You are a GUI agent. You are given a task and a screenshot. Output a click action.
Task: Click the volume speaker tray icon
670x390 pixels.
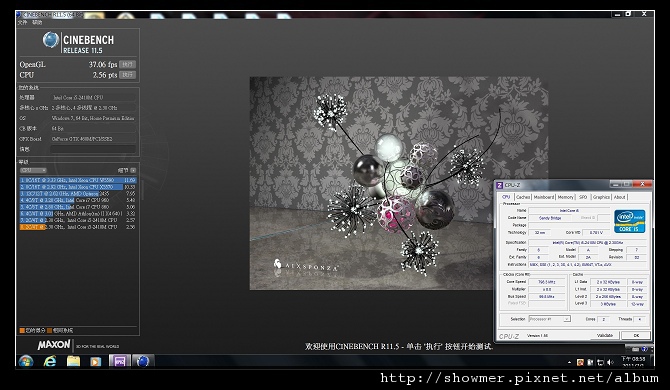point(610,362)
